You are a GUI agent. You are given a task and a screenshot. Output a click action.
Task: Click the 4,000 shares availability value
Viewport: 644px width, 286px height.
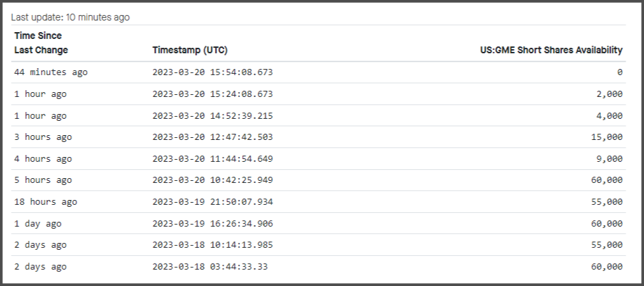(609, 116)
